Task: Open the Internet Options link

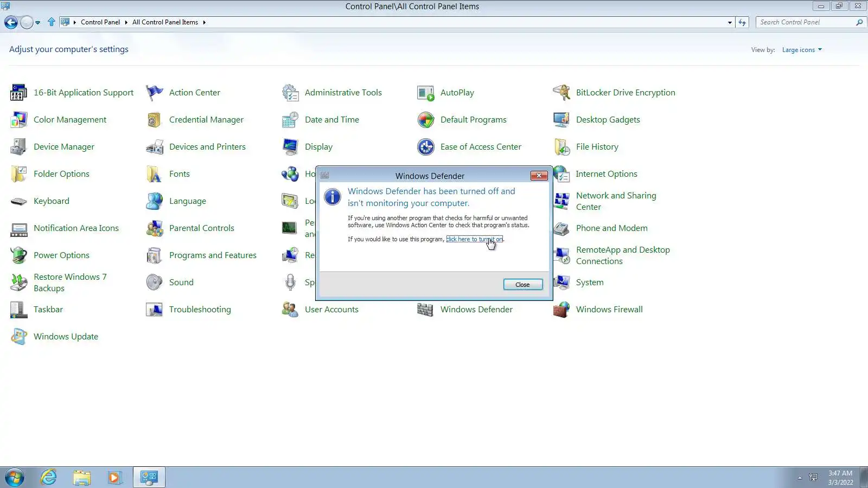Action: (607, 174)
